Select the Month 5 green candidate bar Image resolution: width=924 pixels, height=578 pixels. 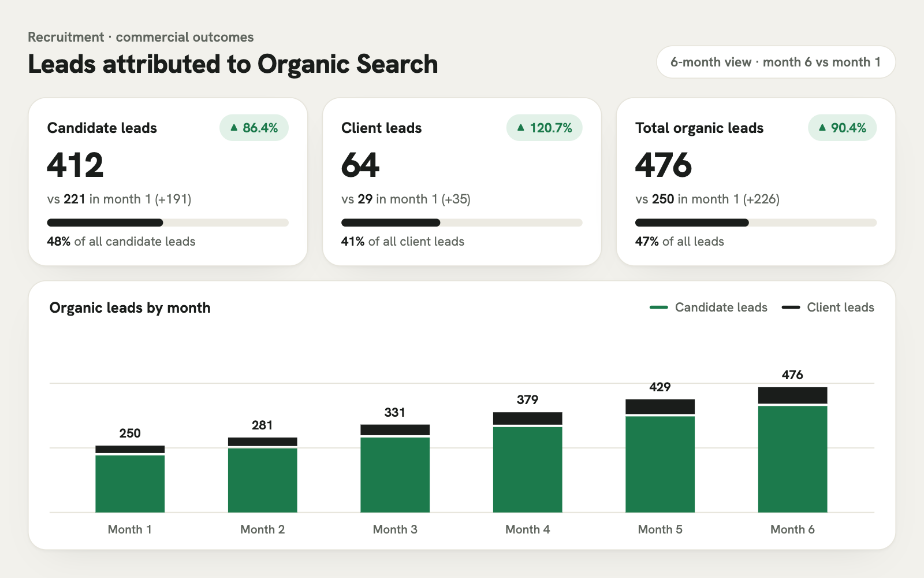(x=660, y=464)
